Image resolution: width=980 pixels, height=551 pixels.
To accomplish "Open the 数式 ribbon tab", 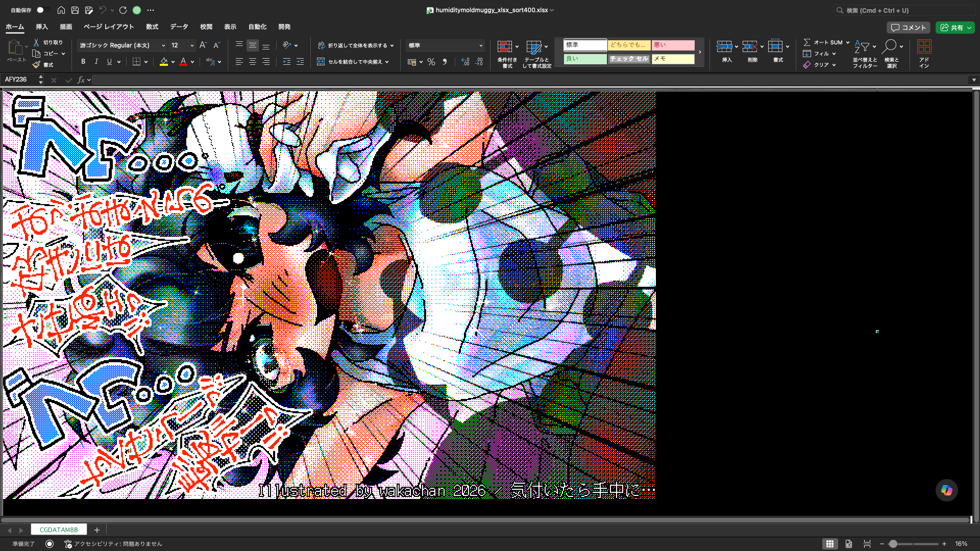I will pos(152,27).
